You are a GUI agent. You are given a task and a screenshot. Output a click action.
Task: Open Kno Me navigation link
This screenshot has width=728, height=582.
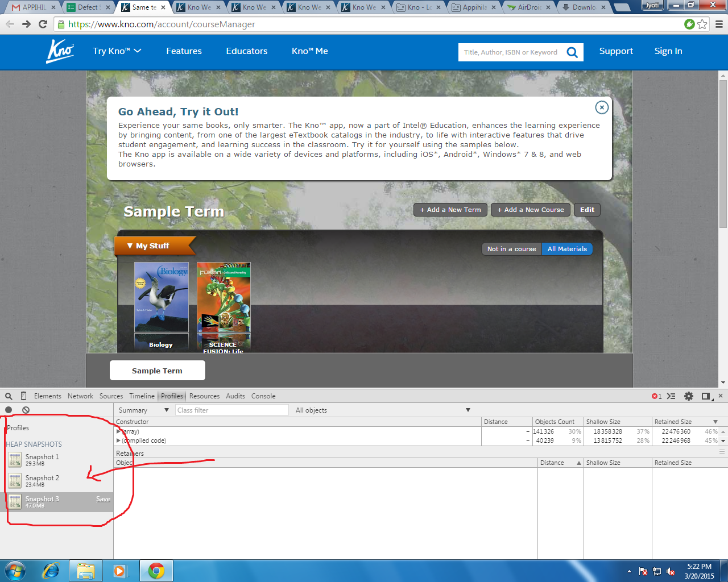[310, 51]
